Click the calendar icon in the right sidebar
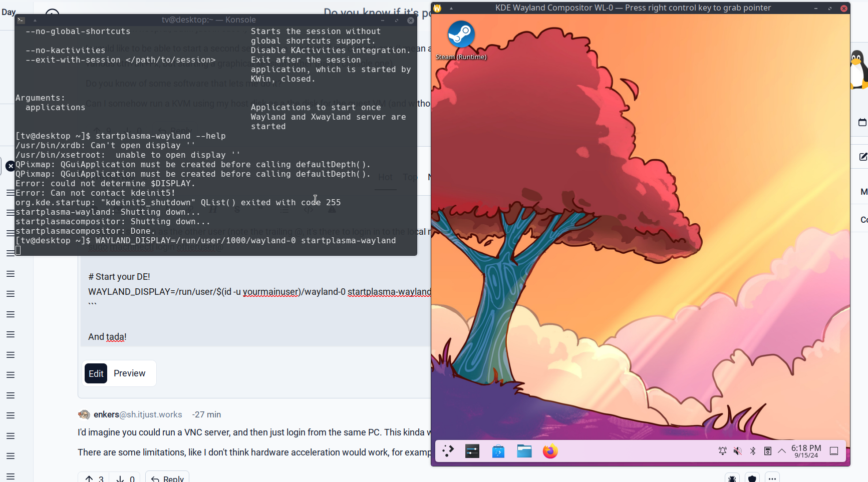 click(862, 122)
